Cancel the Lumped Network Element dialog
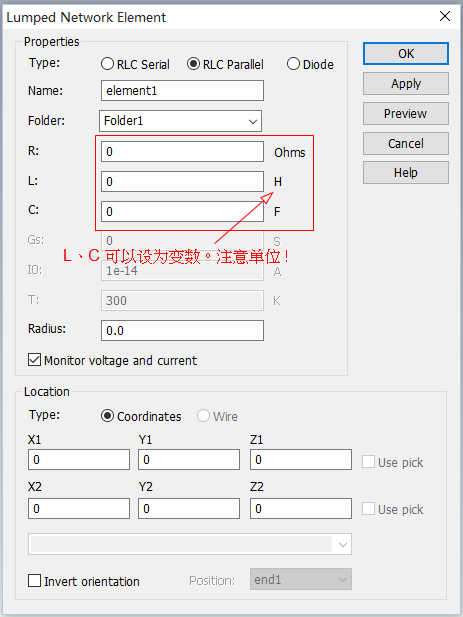The image size is (463, 617). [406, 143]
